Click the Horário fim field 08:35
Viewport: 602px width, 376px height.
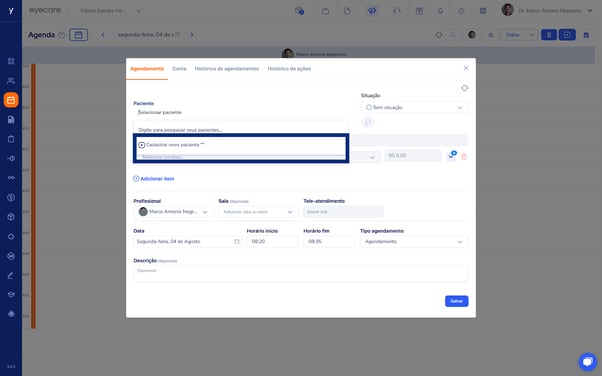point(329,242)
